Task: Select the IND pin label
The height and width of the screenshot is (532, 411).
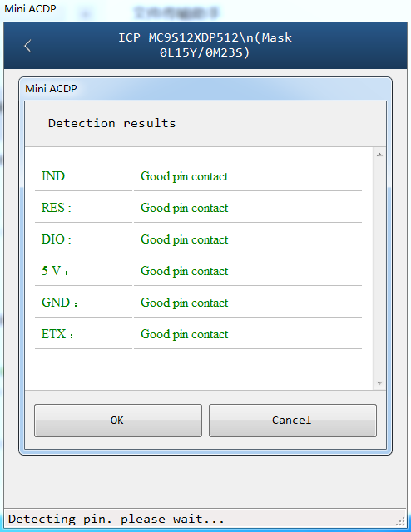Action: pos(56,176)
